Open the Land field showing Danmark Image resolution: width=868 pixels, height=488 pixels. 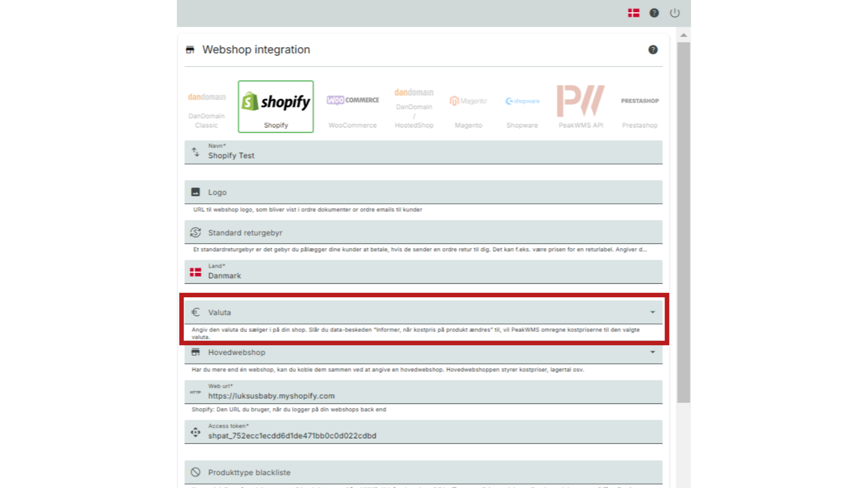click(423, 272)
